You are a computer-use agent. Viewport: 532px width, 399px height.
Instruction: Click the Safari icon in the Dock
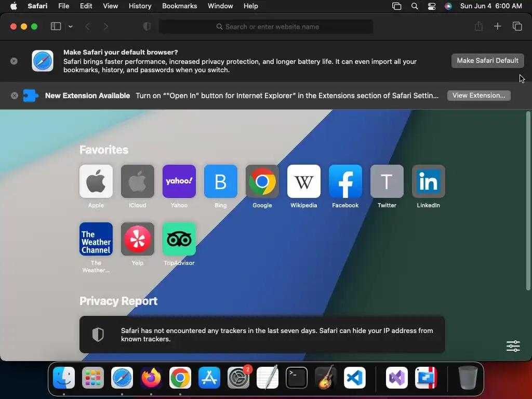[122, 378]
